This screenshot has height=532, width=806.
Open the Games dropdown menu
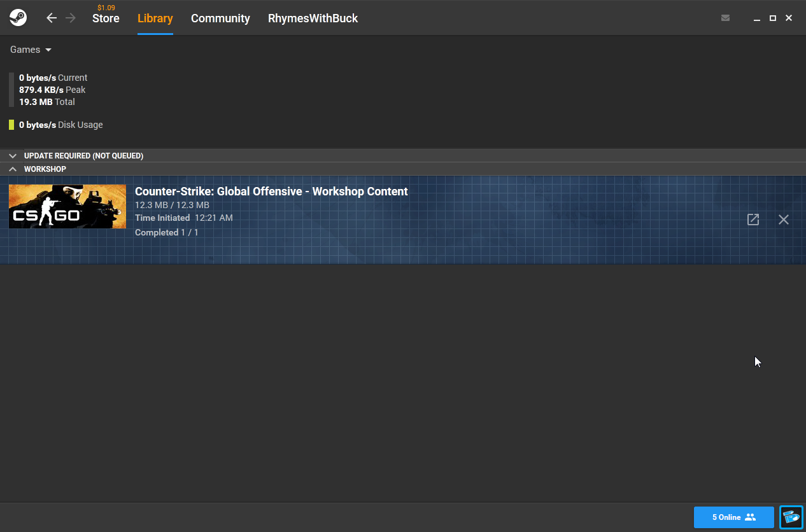[31, 50]
